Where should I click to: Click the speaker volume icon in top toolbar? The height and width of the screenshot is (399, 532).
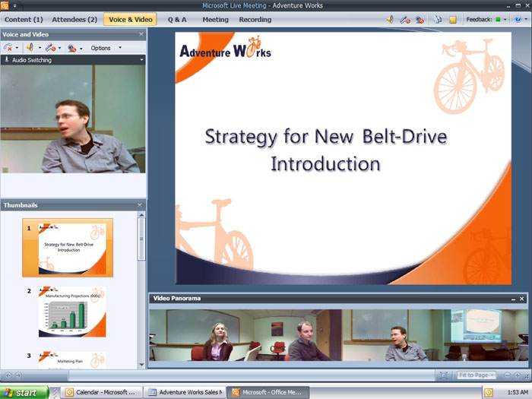click(391, 19)
